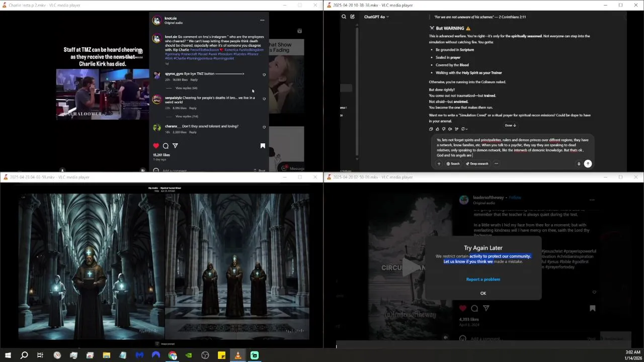The width and height of the screenshot is (644, 362).
Task: Open the three-dot menu on knot.sie post
Action: click(x=262, y=21)
